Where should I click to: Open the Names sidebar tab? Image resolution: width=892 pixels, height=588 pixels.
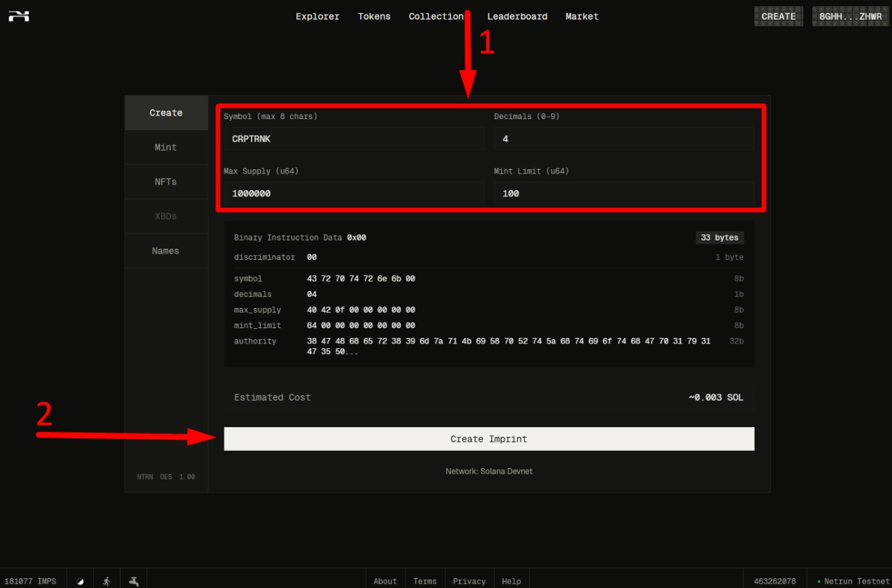click(x=166, y=251)
